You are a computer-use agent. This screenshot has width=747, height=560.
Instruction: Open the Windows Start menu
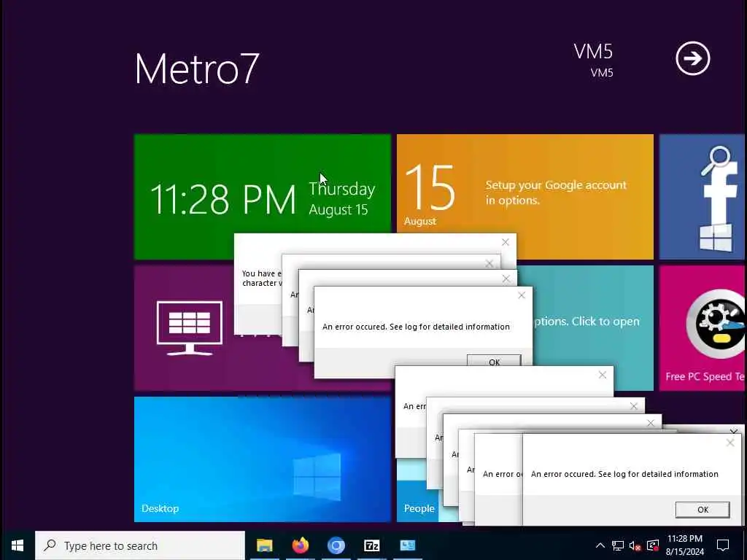pos(18,545)
